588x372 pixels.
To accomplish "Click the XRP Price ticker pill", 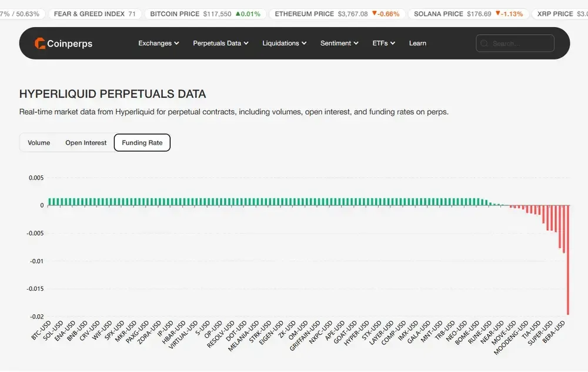I will 560,14.
